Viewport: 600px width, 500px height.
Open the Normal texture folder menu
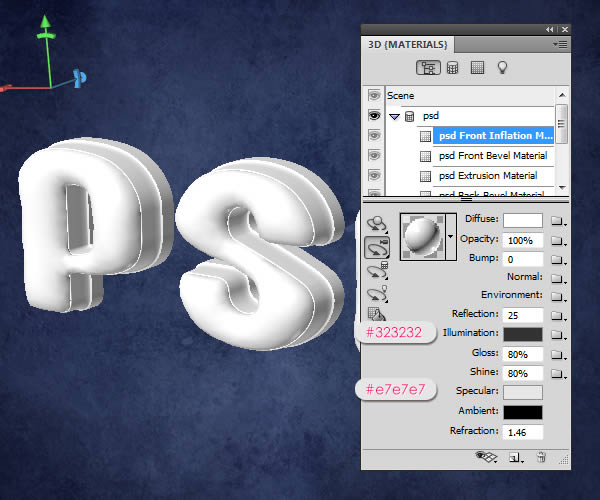558,279
